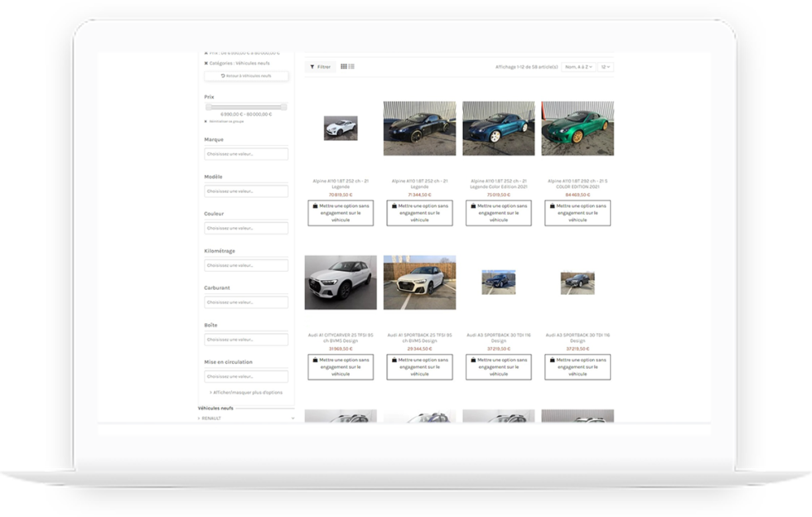812x517 pixels.
Task: Place option on the 70 819,50 € Alpine
Action: (341, 214)
